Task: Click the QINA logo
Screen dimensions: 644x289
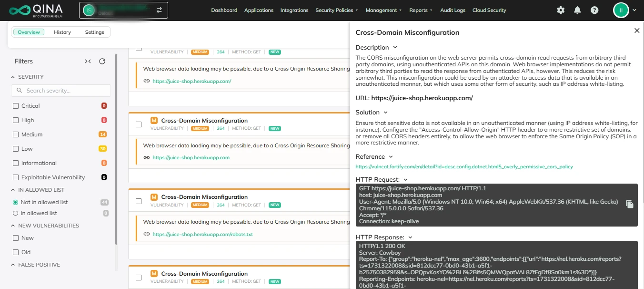Action: [36, 10]
